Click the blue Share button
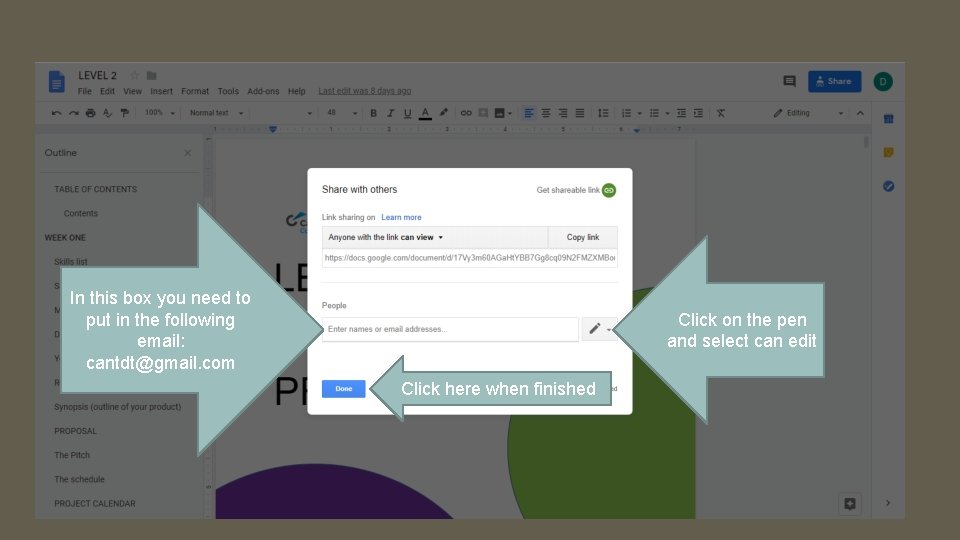The height and width of the screenshot is (540, 960). coord(834,81)
